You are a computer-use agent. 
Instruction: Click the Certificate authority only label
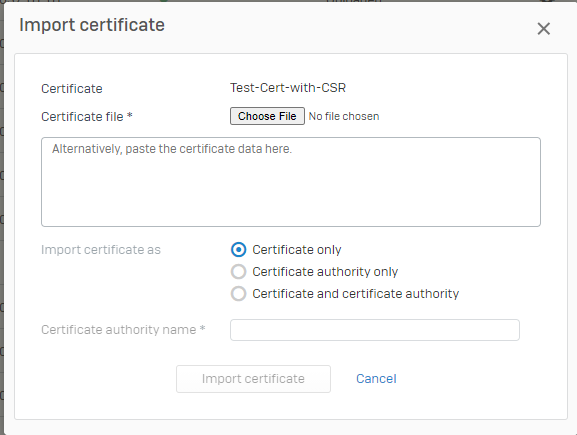click(x=325, y=272)
